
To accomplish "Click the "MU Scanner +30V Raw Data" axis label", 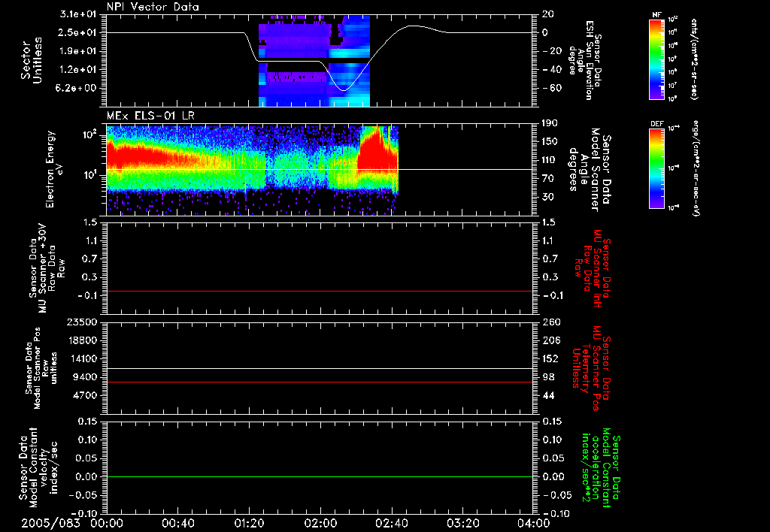I will click(x=47, y=268).
